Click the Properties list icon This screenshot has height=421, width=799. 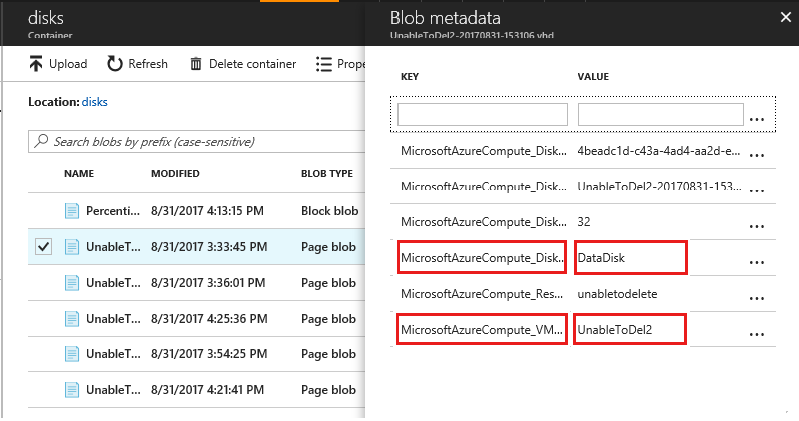pyautogui.click(x=324, y=64)
